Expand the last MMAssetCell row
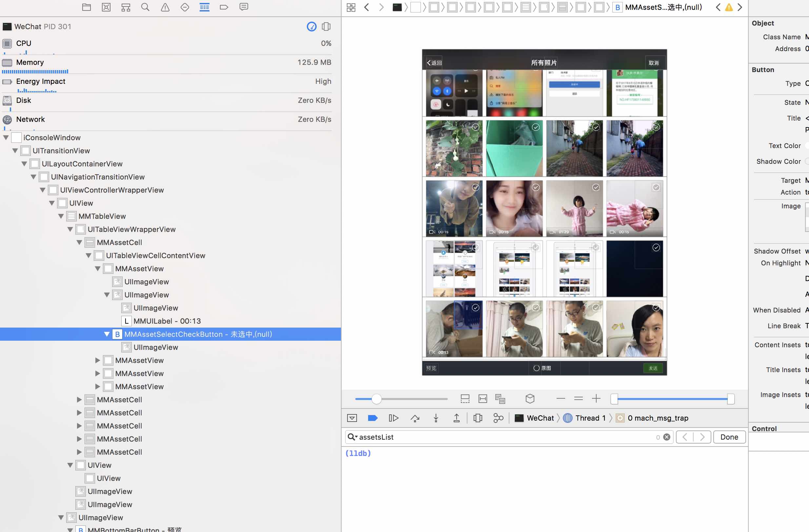 click(79, 452)
